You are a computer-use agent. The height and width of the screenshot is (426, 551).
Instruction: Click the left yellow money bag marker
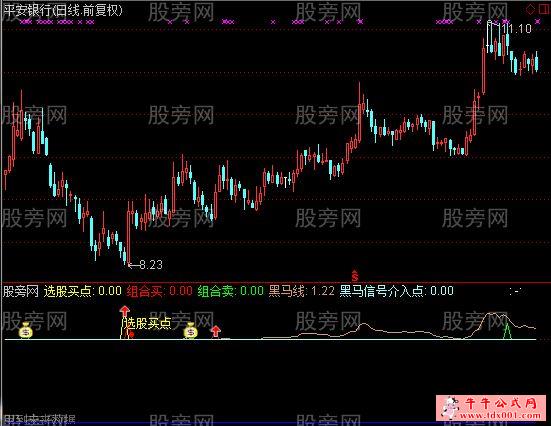point(26,330)
